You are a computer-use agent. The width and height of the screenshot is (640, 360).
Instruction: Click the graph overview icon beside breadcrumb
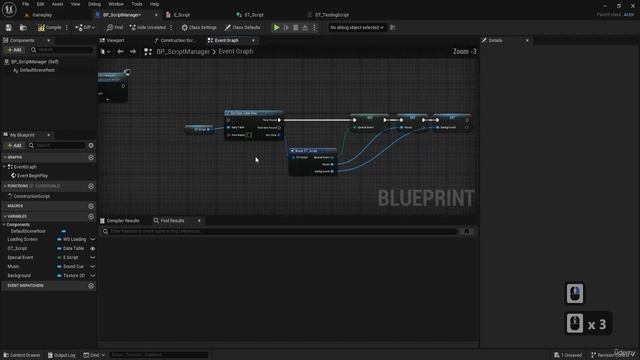(x=148, y=52)
